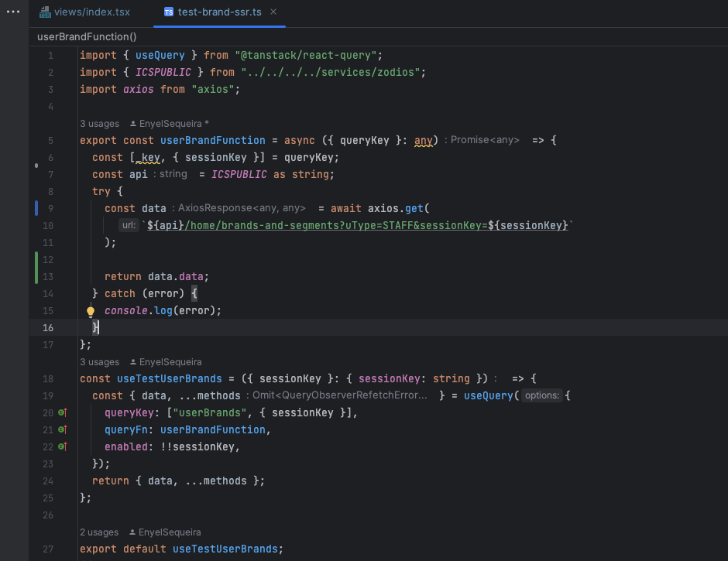
Task: Click useTestUserBrands declaration on line 18
Action: 170,378
